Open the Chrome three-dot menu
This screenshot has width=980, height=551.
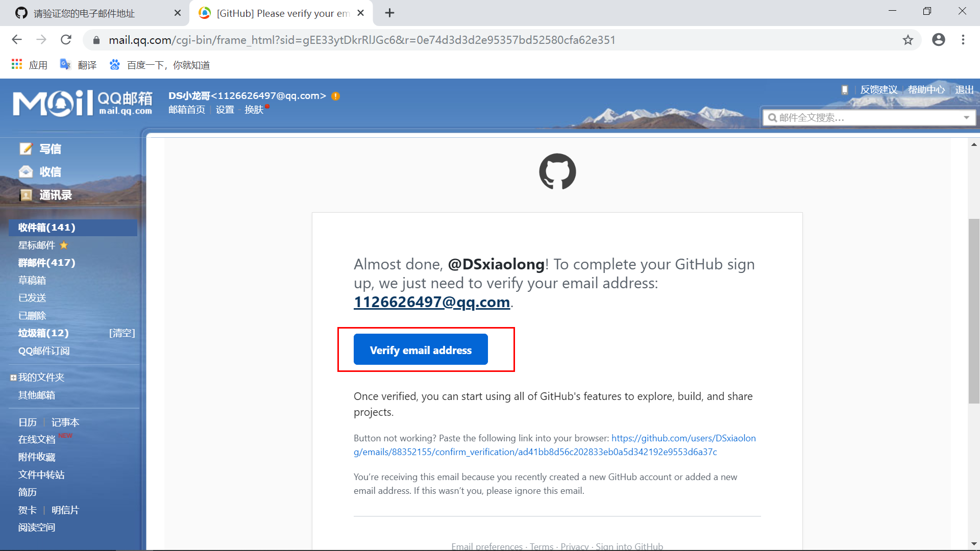point(963,40)
